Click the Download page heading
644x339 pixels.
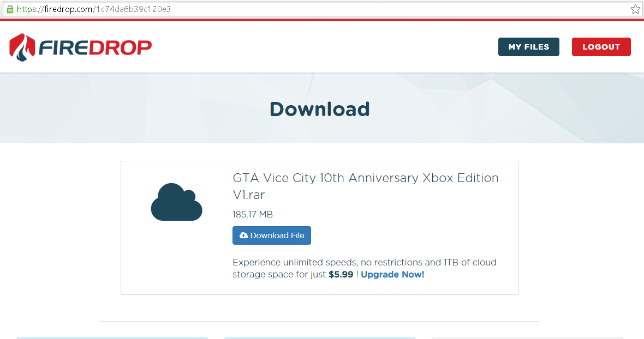pos(319,109)
